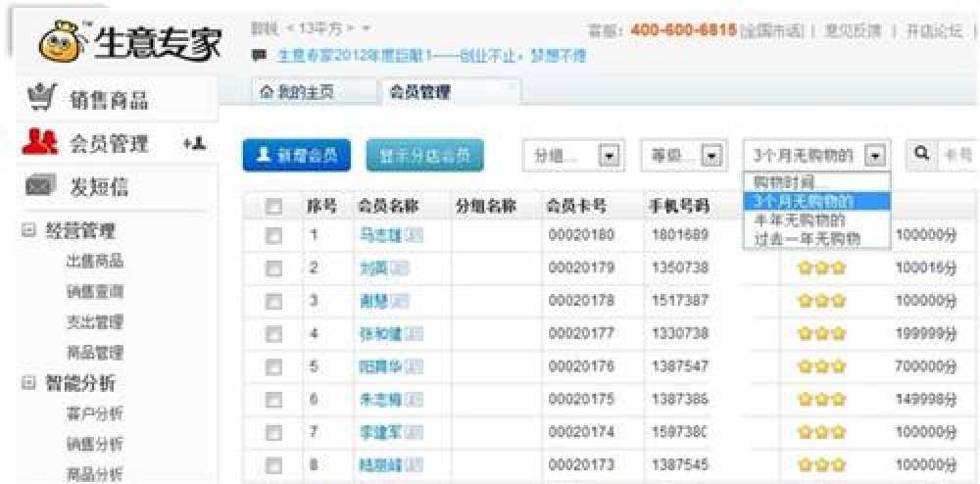Click the magnifier search icon
The image size is (980, 484).
tap(922, 153)
